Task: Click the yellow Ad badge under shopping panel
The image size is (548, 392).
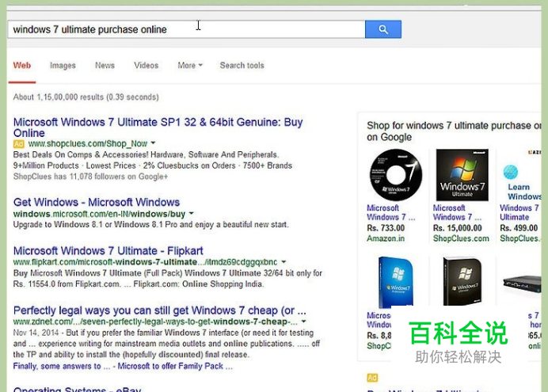Action: click(372, 378)
